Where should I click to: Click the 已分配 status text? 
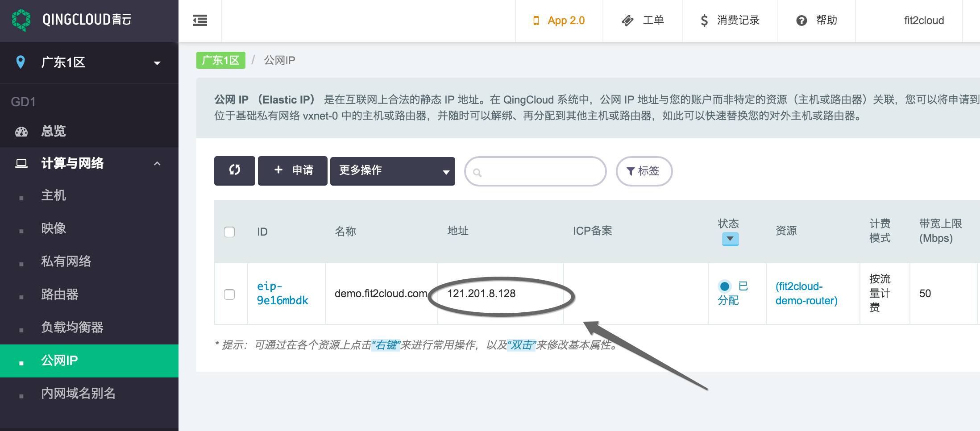pos(733,293)
